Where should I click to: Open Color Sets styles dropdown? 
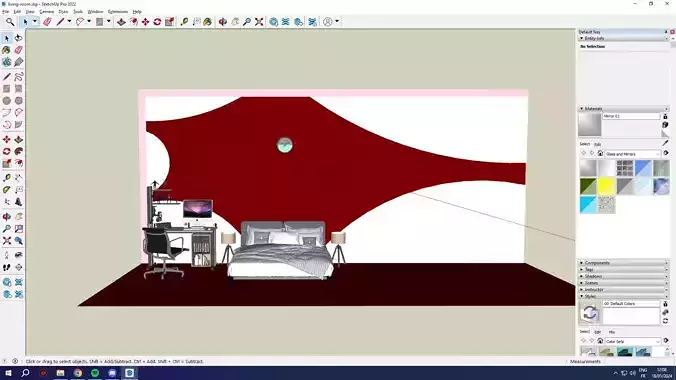(632, 341)
